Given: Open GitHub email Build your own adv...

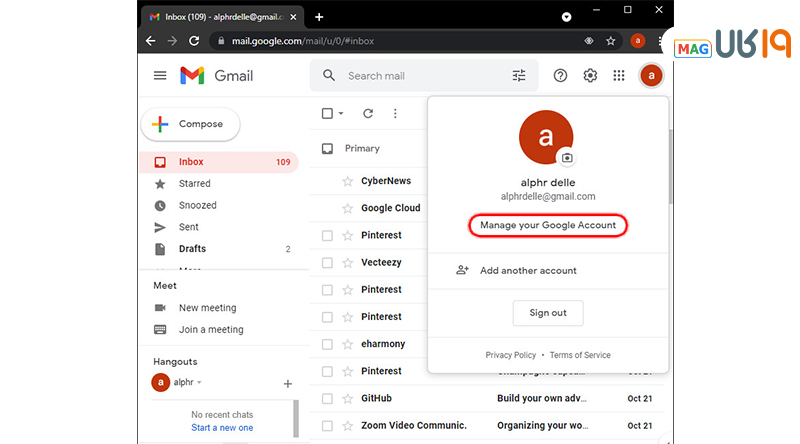Looking at the screenshot, I should click(542, 399).
